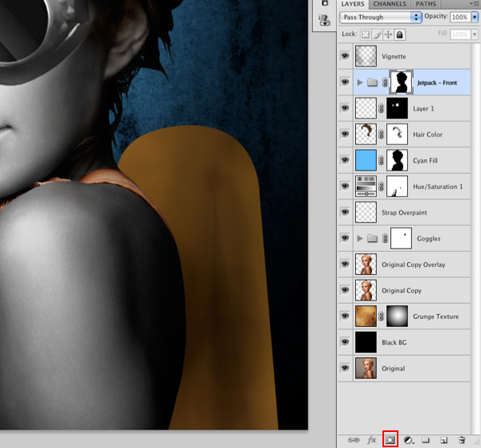Click the Link layers icon
The width and height of the screenshot is (481, 448).
click(x=353, y=440)
